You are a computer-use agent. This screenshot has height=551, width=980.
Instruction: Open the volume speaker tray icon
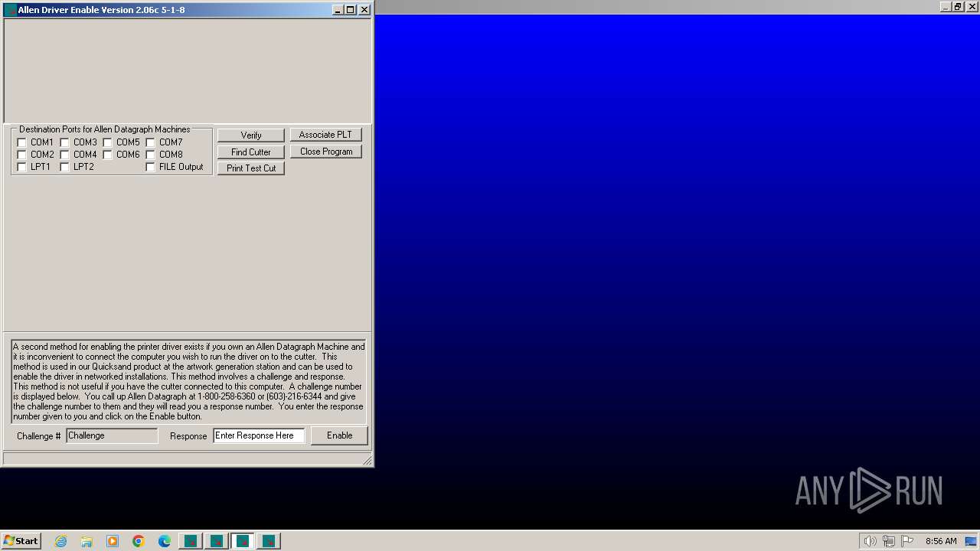pyautogui.click(x=870, y=541)
